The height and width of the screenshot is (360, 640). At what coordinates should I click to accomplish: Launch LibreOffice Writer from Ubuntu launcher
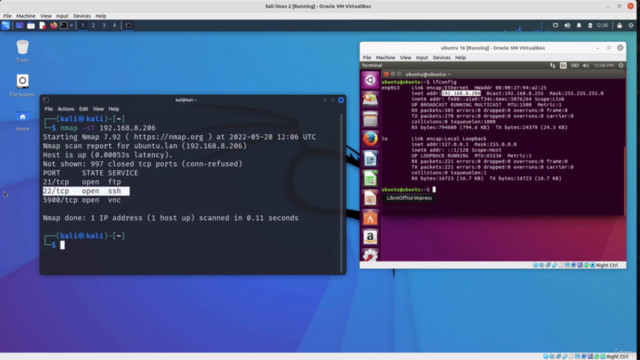coord(370,158)
